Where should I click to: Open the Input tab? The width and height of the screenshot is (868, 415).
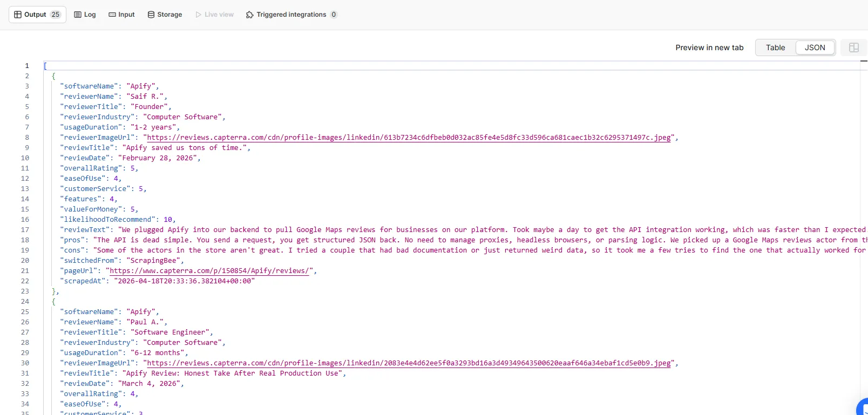pyautogui.click(x=121, y=15)
